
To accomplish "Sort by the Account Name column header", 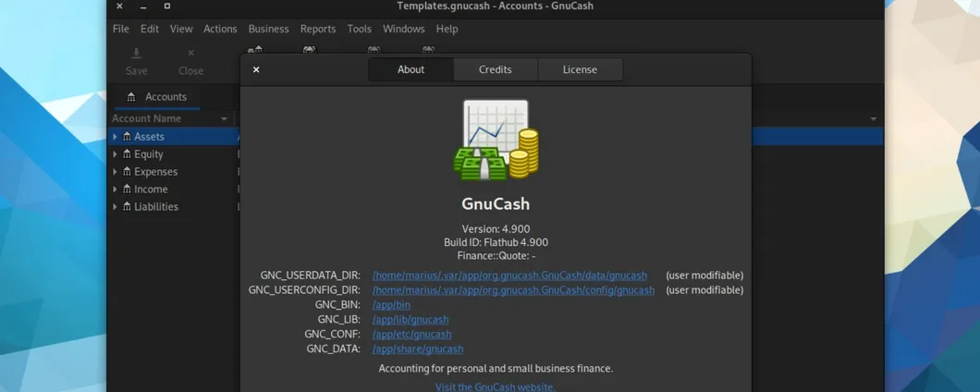I will pos(170,118).
